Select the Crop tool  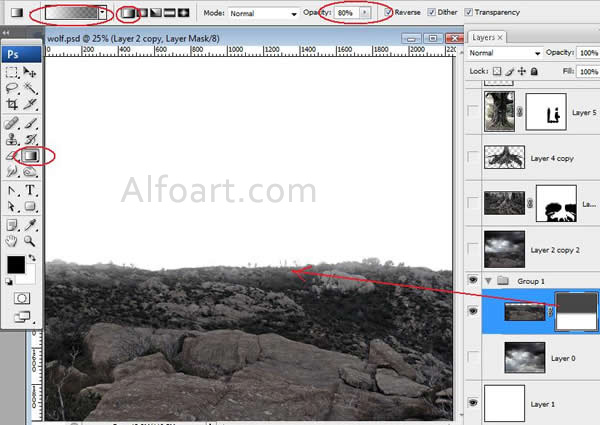pyautogui.click(x=12, y=104)
